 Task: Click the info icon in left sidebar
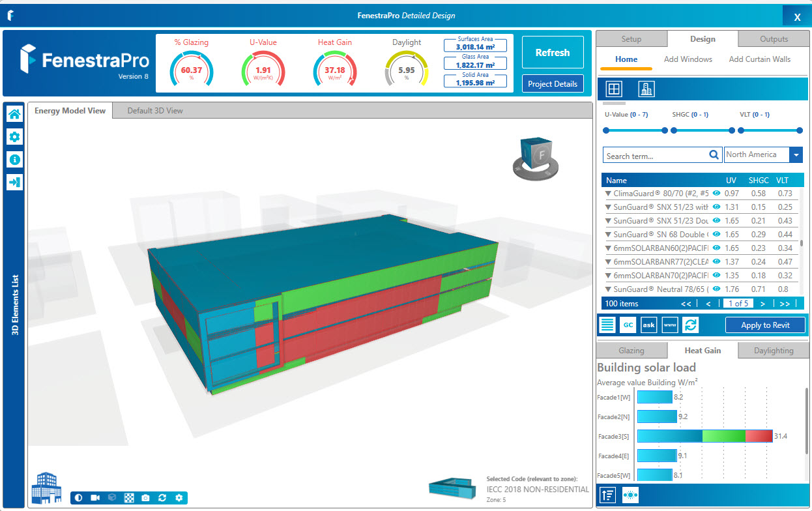point(14,160)
